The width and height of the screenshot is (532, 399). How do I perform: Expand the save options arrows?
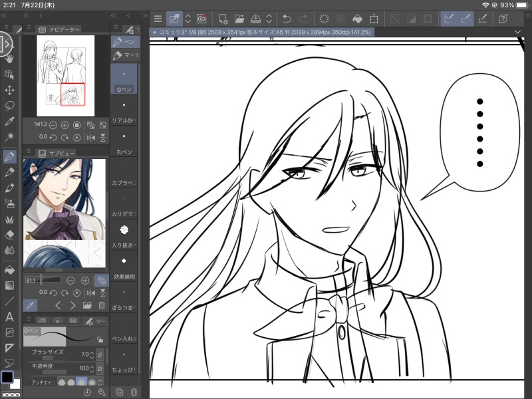269,19
